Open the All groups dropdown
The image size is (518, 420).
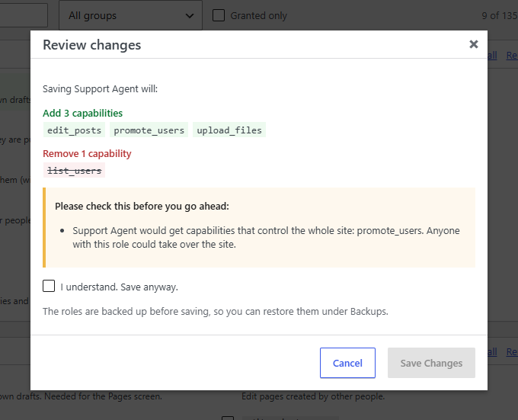[x=130, y=15]
